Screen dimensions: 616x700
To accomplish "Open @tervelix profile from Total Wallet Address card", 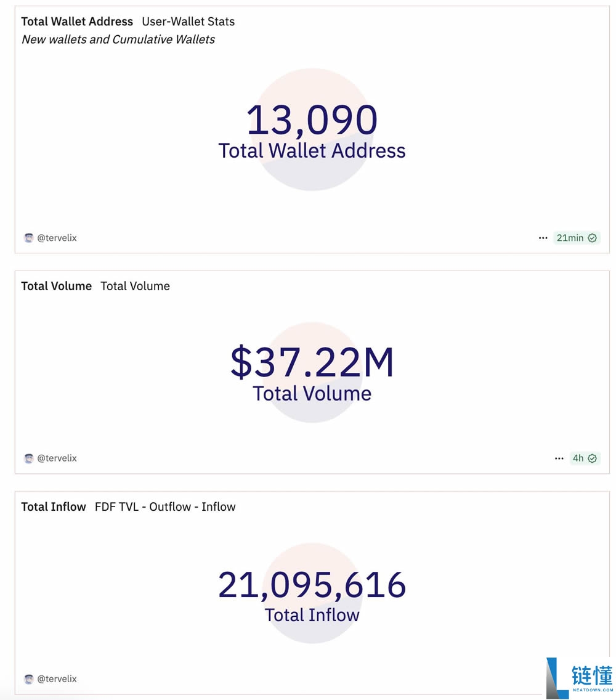I will (x=57, y=238).
